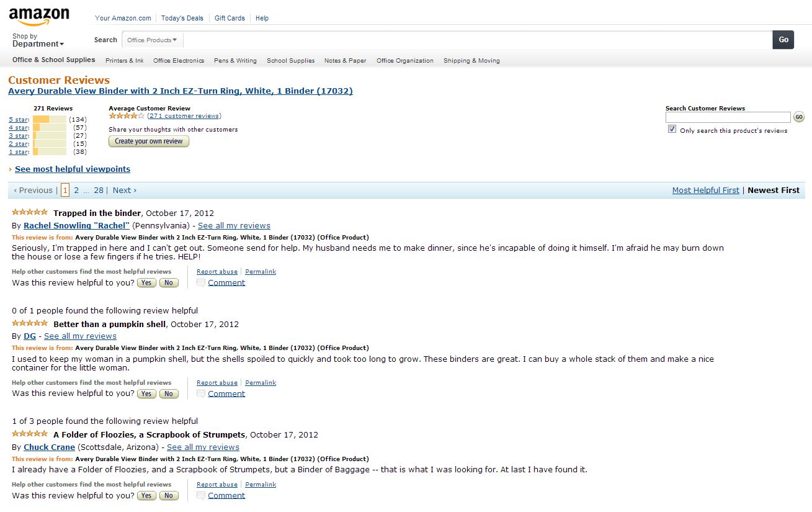The image size is (812, 512).
Task: Click the 5 star rating bar
Action: pos(50,119)
